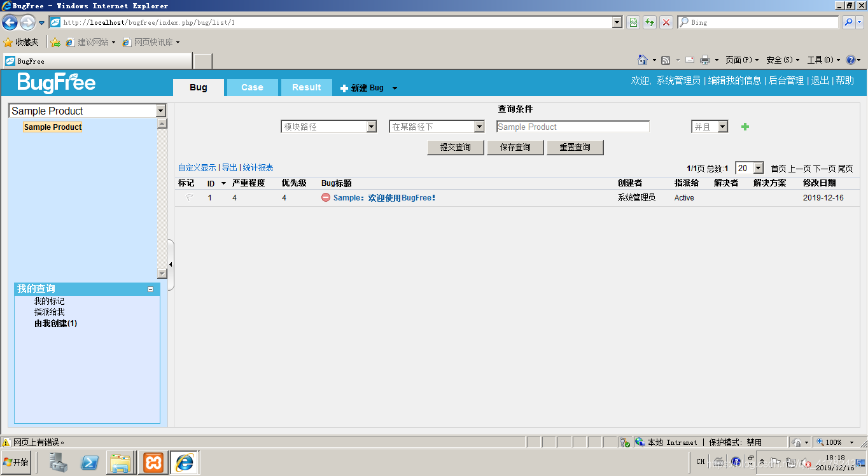Open PowerShell from taskbar
This screenshot has width=868, height=476.
click(90, 463)
